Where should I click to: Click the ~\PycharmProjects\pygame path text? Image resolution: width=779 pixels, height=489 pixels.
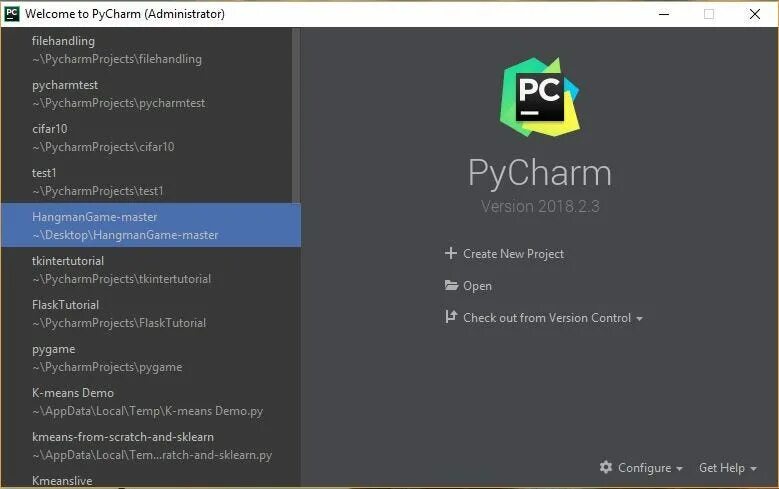107,367
